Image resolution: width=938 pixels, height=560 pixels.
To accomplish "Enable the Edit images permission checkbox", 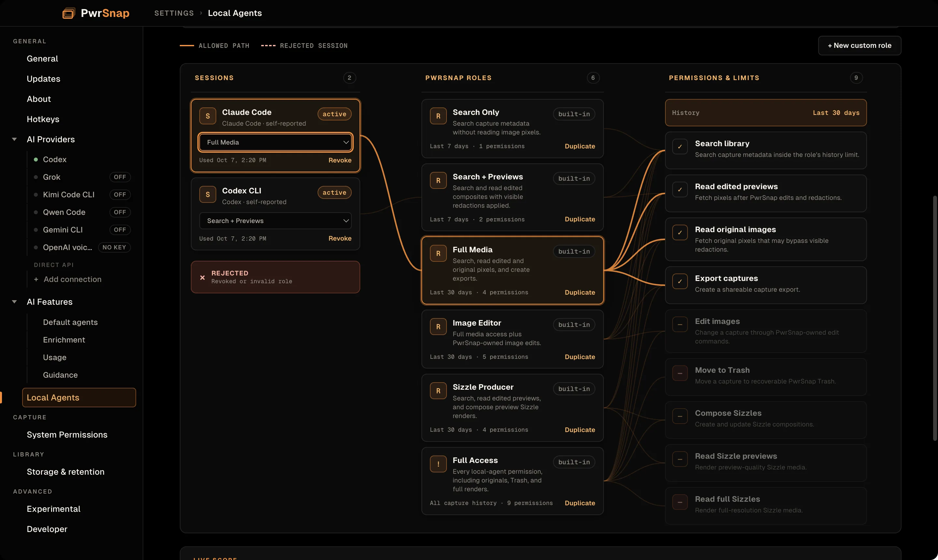I will tap(680, 325).
